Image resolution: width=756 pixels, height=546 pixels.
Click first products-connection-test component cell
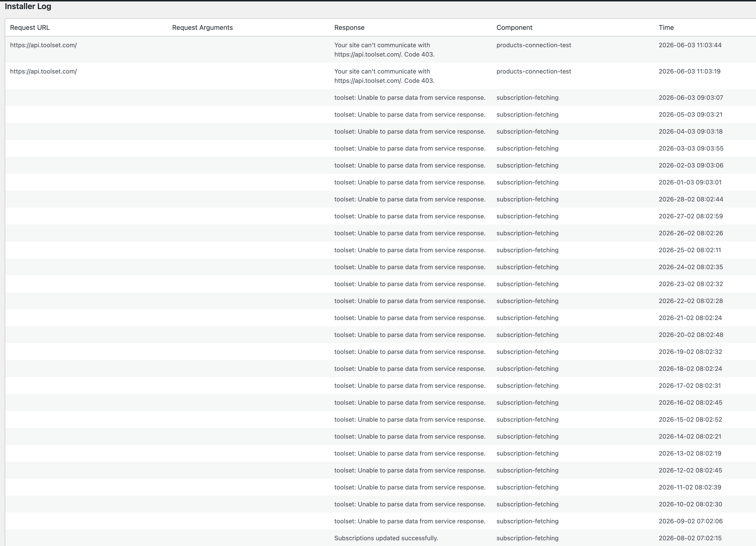(x=533, y=45)
